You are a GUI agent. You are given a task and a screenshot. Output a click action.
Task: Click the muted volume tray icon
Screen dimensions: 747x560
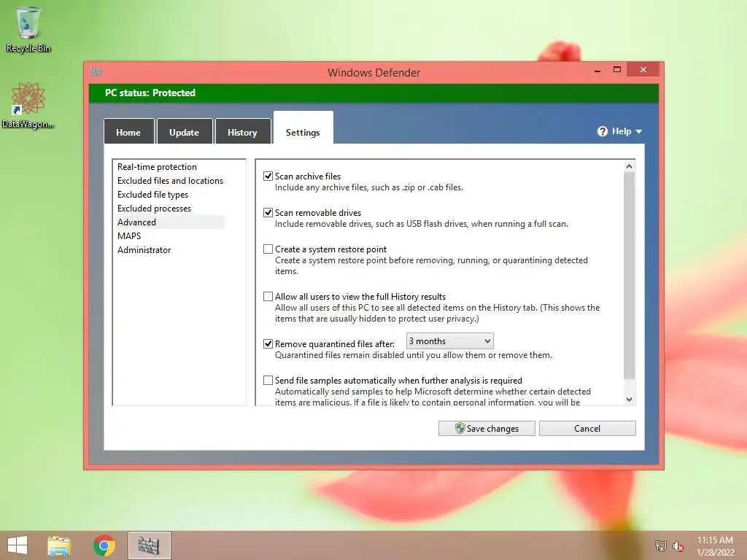(x=678, y=545)
